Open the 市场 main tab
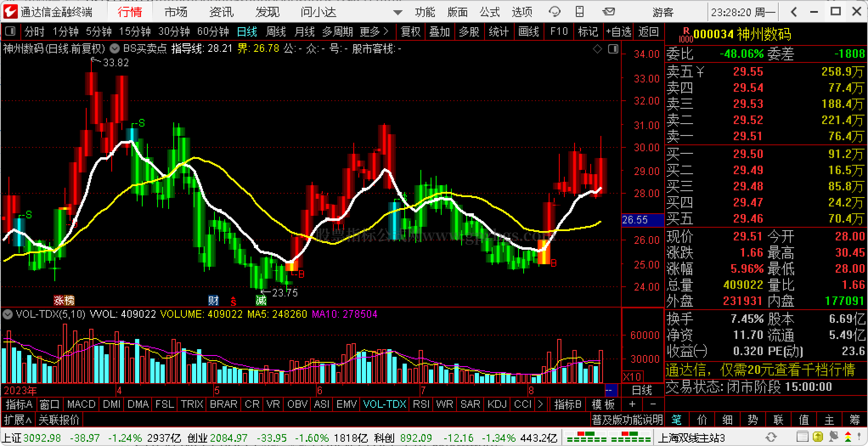The height and width of the screenshot is (446, 868). pos(176,12)
